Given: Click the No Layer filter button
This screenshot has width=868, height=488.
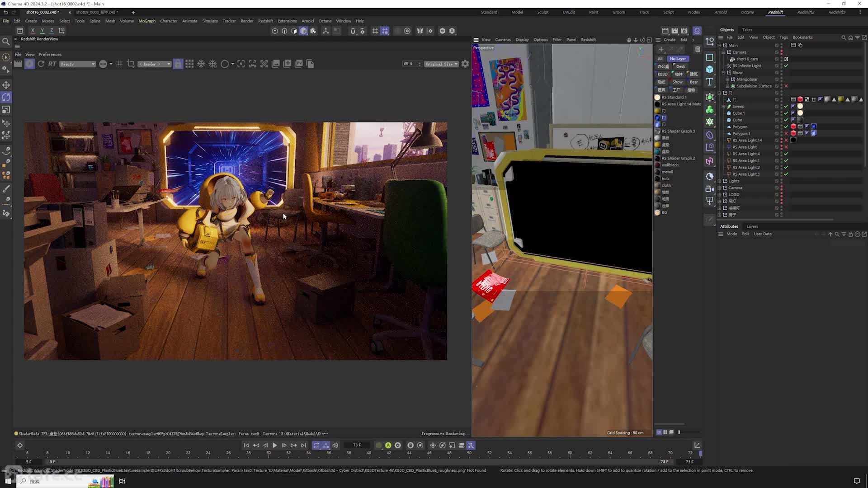Looking at the screenshot, I should pyautogui.click(x=678, y=59).
